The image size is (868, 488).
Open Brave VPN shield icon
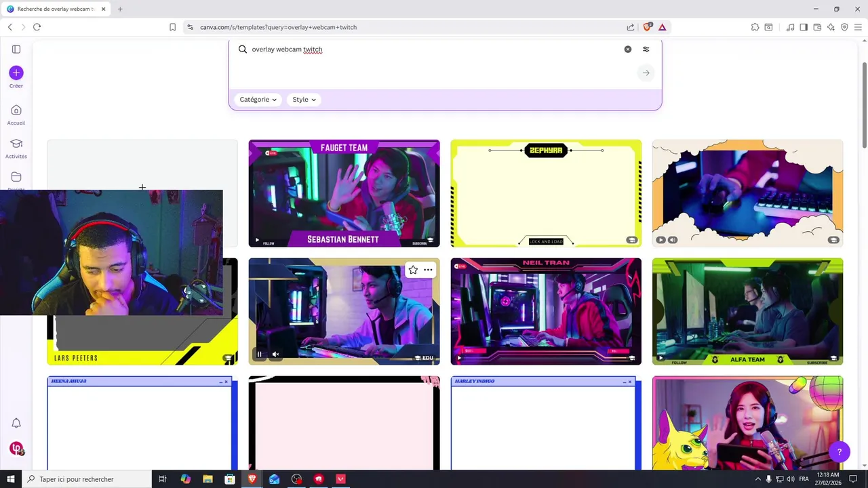pyautogui.click(x=844, y=27)
